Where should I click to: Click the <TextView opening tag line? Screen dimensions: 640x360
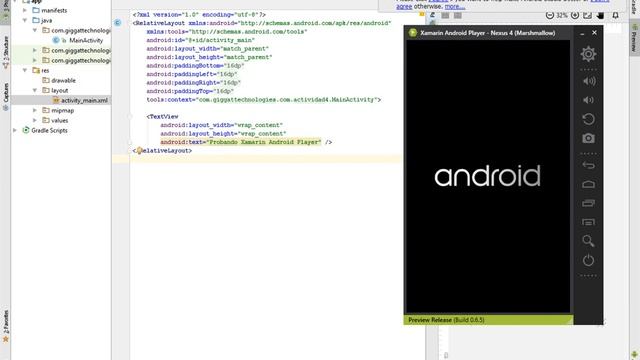162,116
